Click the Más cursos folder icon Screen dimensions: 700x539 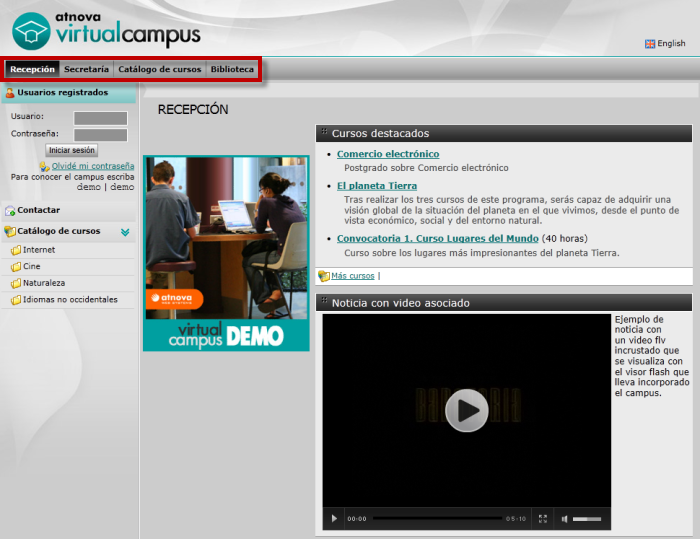click(324, 276)
